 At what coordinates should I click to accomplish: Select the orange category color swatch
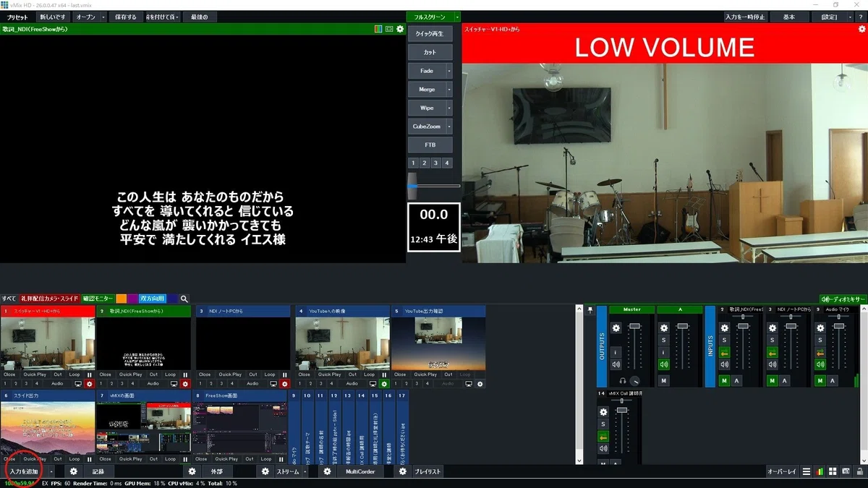(121, 299)
